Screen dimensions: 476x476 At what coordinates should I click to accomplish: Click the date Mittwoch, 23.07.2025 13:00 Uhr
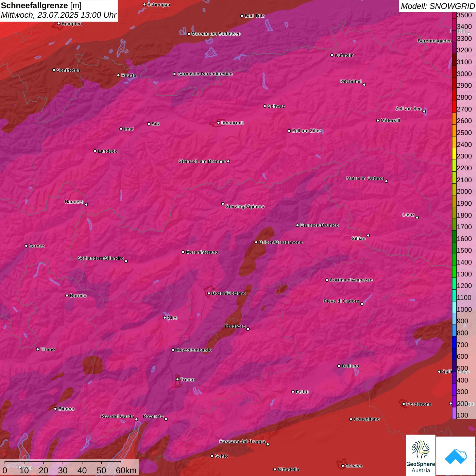[x=58, y=15]
